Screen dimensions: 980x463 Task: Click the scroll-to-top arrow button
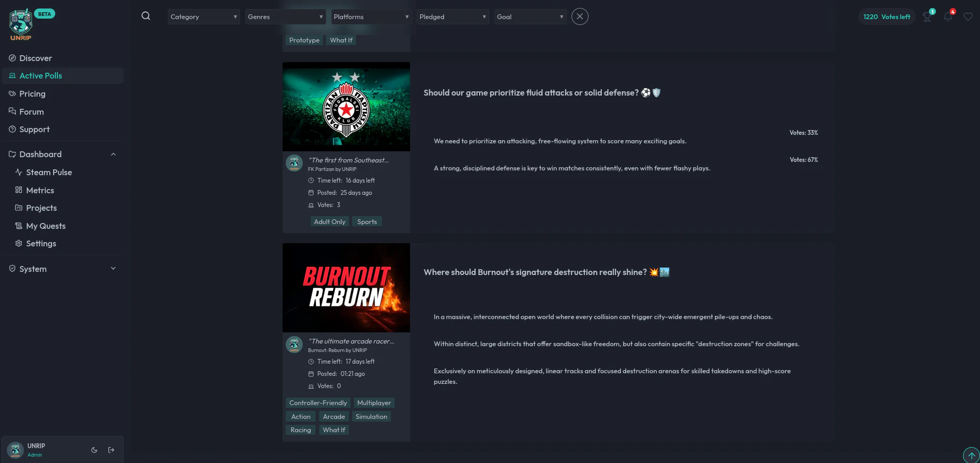pyautogui.click(x=972, y=456)
